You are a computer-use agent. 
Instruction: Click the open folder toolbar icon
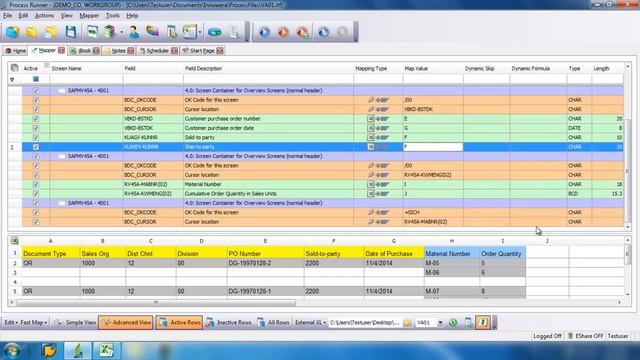pos(31,32)
